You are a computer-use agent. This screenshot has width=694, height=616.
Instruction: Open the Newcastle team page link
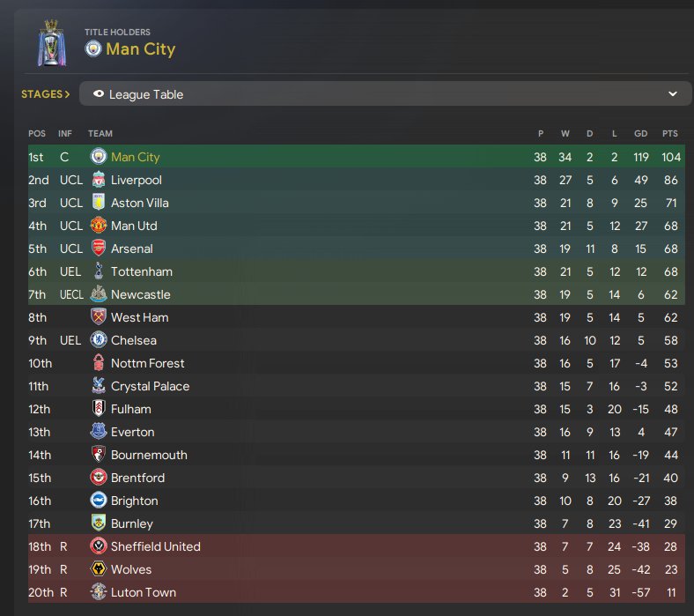coord(141,294)
